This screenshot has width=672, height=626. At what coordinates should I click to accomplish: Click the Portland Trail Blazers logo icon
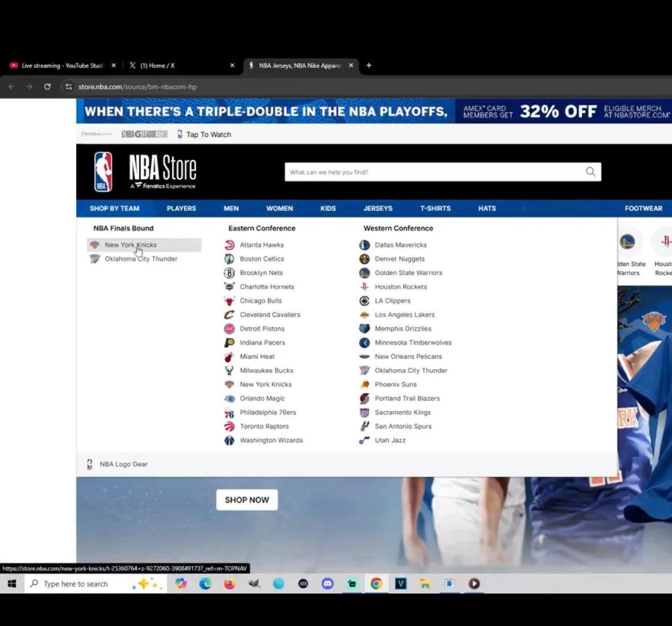[364, 398]
